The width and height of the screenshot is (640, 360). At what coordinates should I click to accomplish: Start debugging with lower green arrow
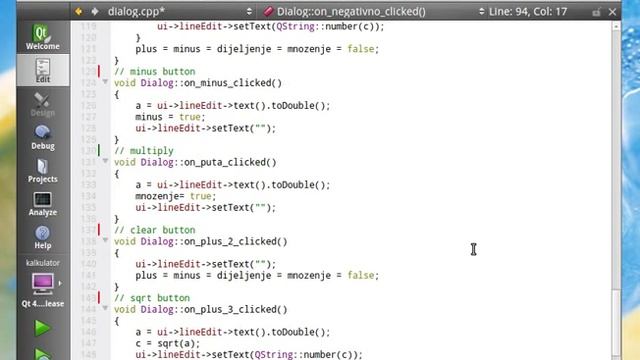coord(42,354)
